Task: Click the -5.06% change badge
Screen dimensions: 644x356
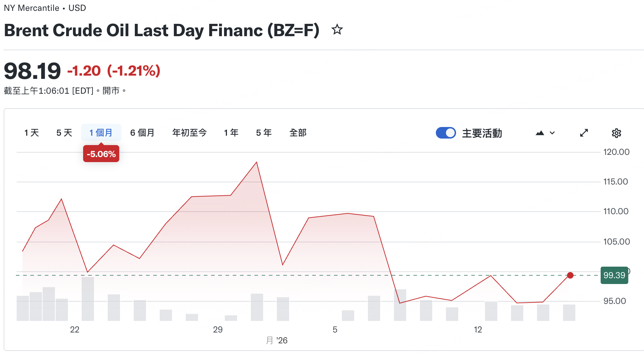Action: [101, 154]
